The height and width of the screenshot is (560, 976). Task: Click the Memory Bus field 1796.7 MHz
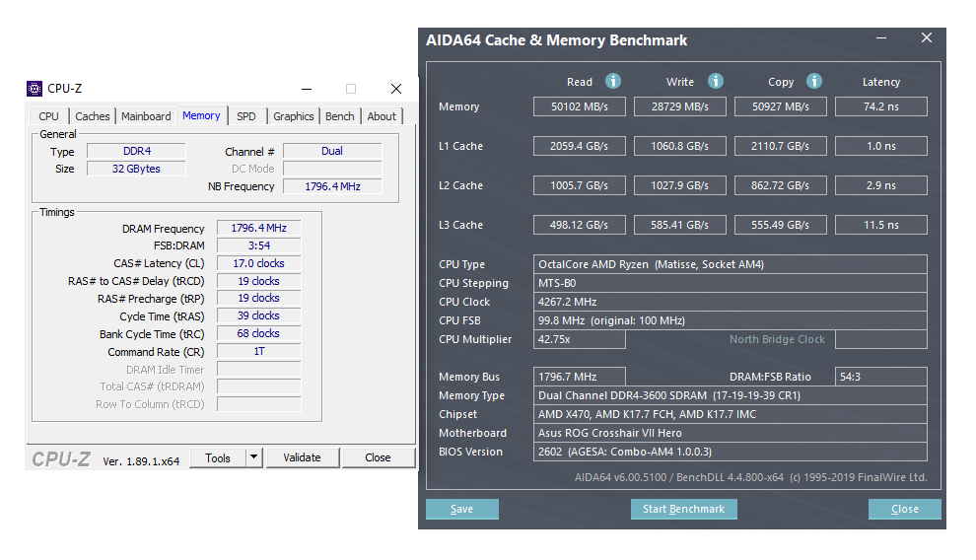coord(580,377)
